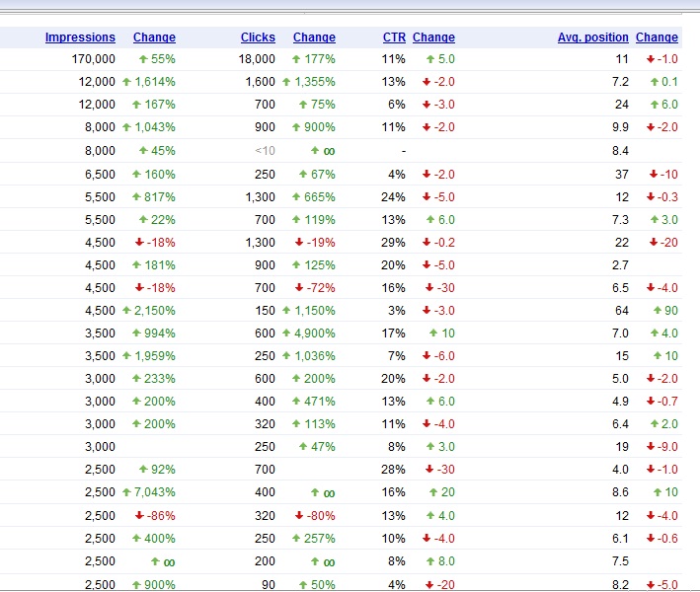Image resolution: width=700 pixels, height=592 pixels.
Task: Click green up arrow next to 7,043%
Action: click(x=126, y=492)
